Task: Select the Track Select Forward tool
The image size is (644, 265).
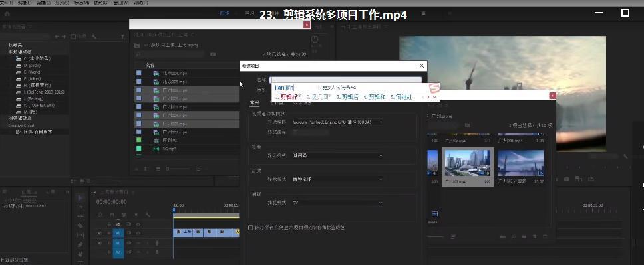Action: pyautogui.click(x=80, y=207)
